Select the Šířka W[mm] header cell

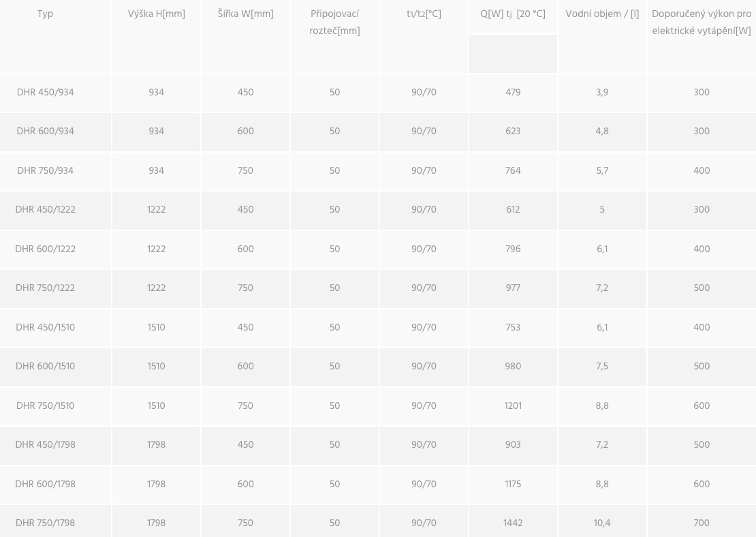pos(245,14)
